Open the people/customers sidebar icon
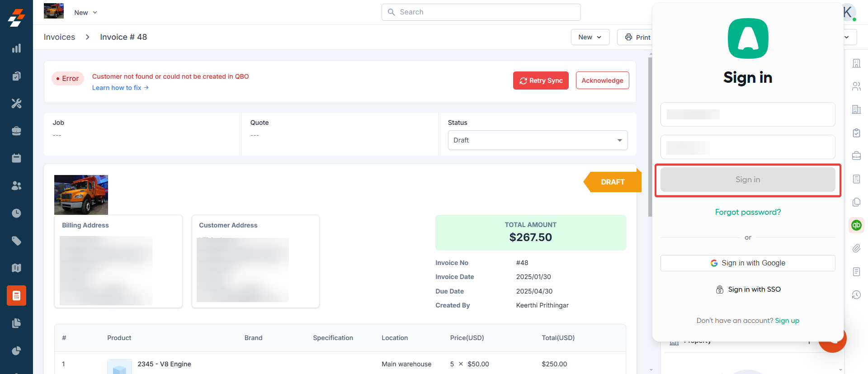868x374 pixels. coord(16,186)
